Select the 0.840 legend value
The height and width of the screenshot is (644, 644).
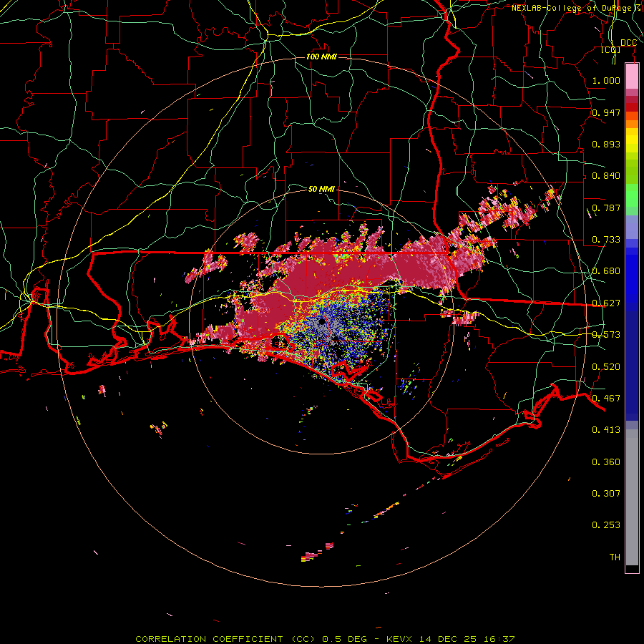point(606,176)
